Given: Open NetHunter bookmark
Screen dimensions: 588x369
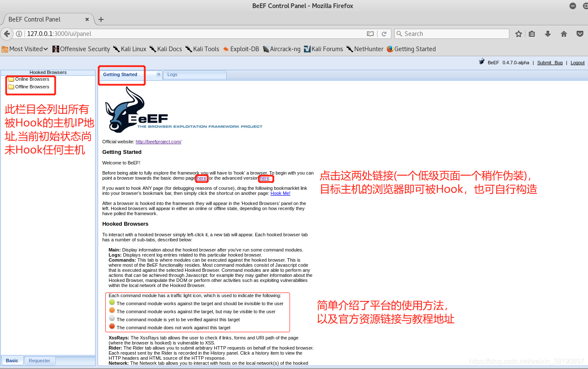Looking at the screenshot, I should point(365,49).
